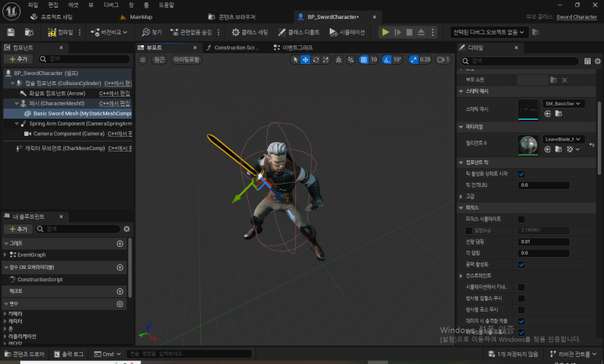Open the 파일 menu
The height and width of the screenshot is (364, 604).
point(33,5)
